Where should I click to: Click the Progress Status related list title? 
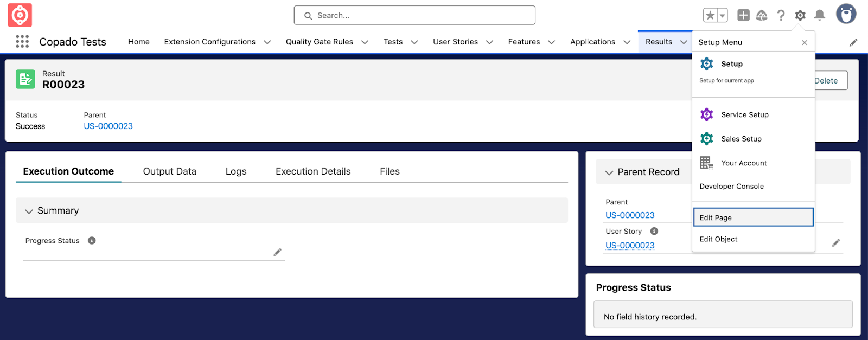point(633,288)
